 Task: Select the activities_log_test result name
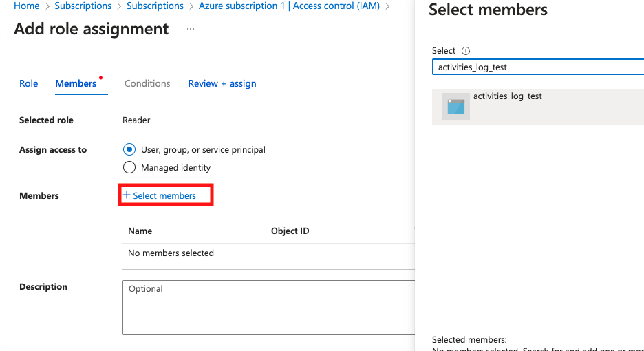pyautogui.click(x=507, y=96)
